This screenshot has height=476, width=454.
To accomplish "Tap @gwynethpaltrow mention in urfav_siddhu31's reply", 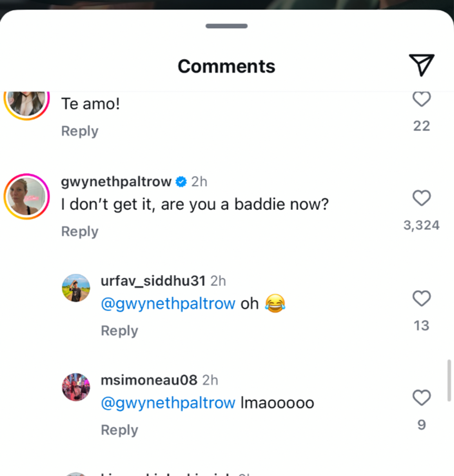I will pos(168,304).
